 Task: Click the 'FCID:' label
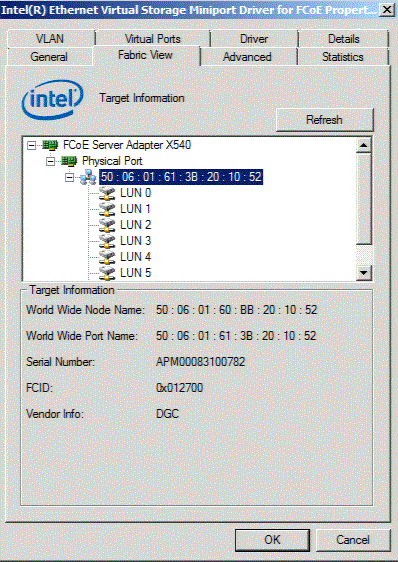(39, 388)
